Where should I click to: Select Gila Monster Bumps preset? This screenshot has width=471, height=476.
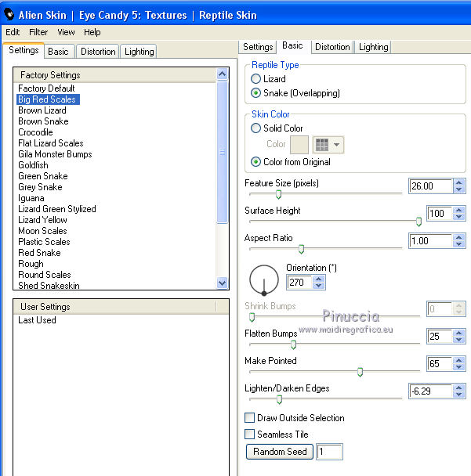[55, 154]
